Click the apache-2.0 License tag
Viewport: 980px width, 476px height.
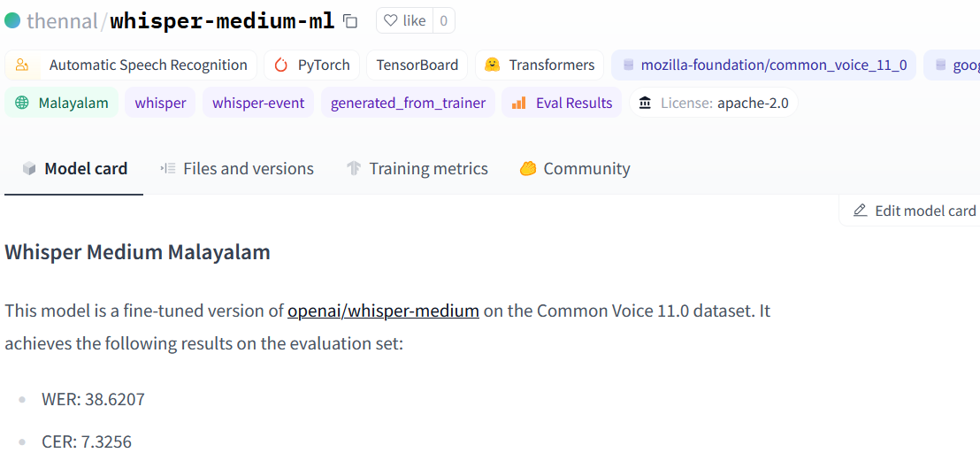[x=714, y=103]
